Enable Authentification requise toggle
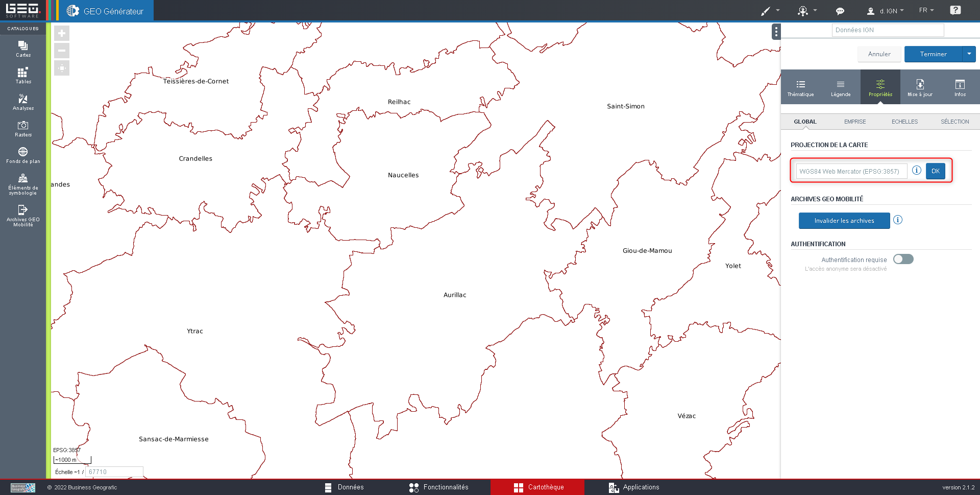 coord(903,259)
